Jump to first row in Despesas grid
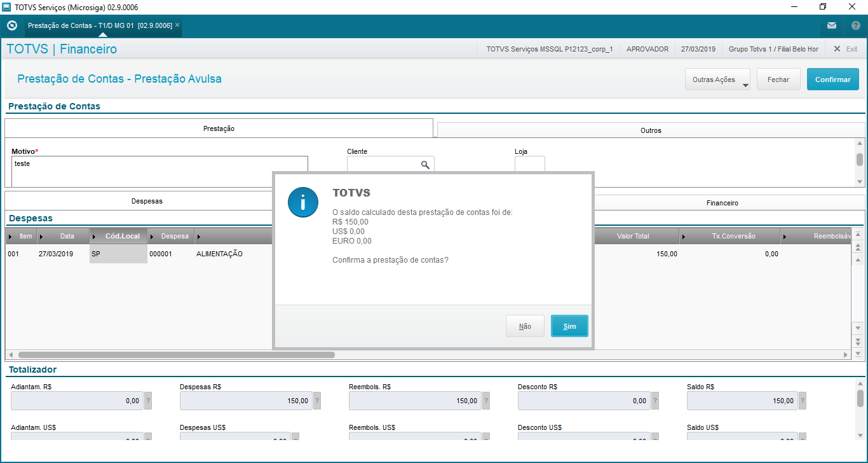 [x=857, y=235]
